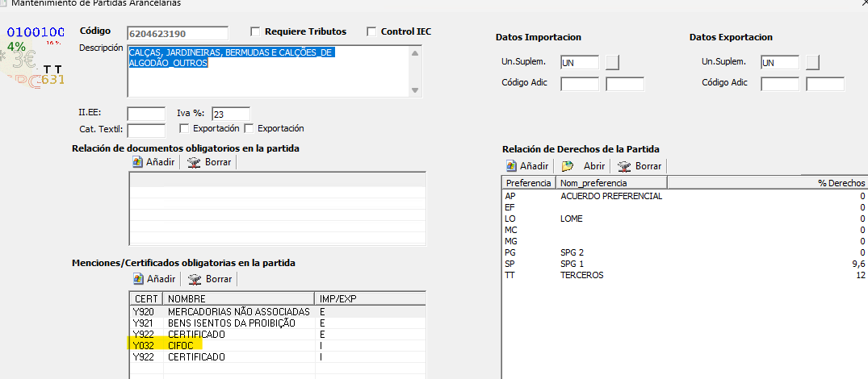Open lookup button beside Exportacion Un.Suplem. field
This screenshot has height=379, width=868.
(x=812, y=63)
